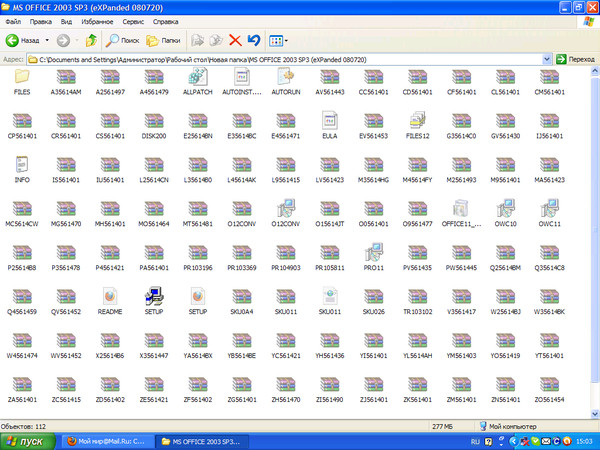Select the OWC11 installer icon
The height and width of the screenshot is (450, 600).
[549, 209]
